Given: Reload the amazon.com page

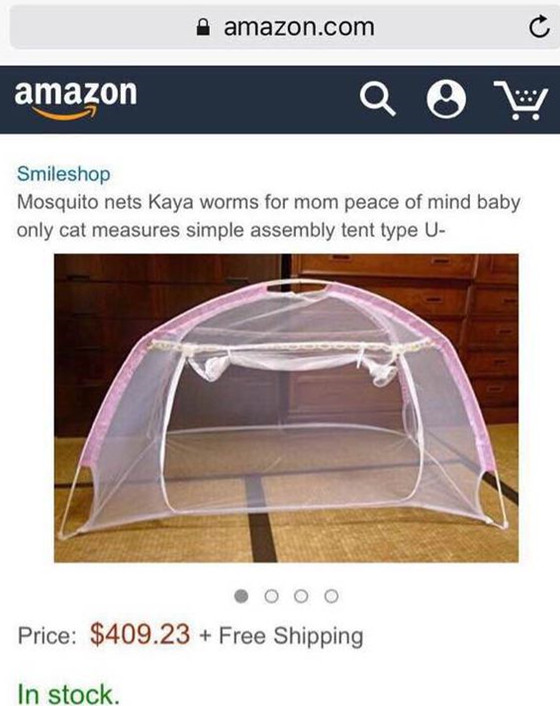Looking at the screenshot, I should 539,27.
